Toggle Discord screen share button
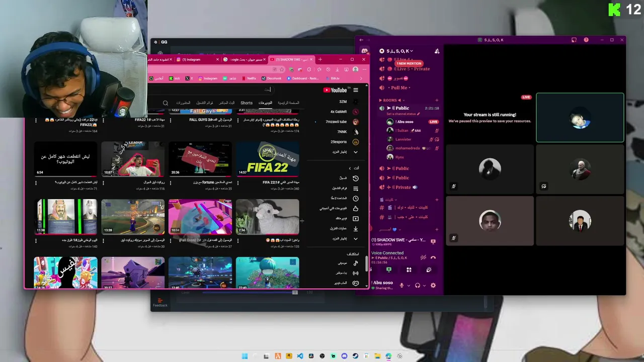644x362 pixels. (x=389, y=270)
